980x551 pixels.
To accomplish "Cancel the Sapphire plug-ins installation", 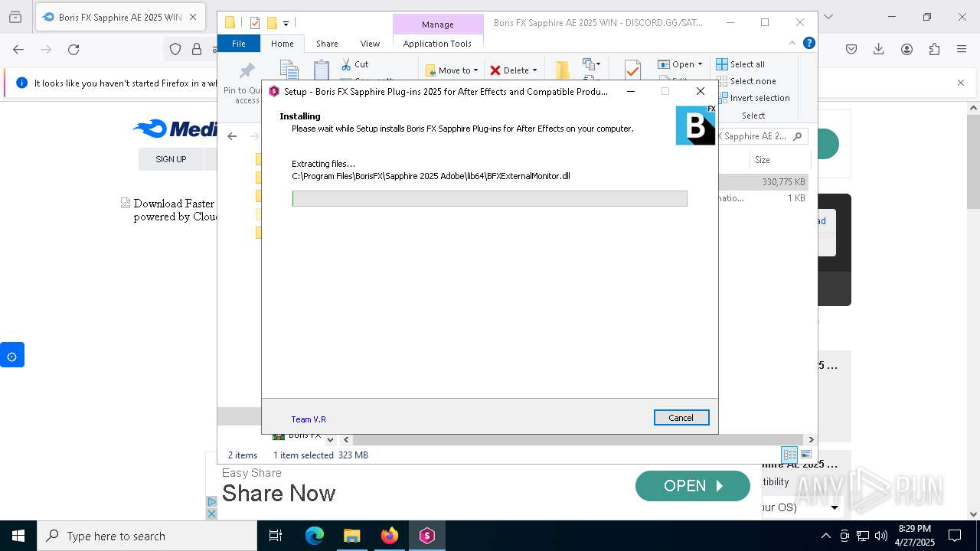I will tap(681, 418).
